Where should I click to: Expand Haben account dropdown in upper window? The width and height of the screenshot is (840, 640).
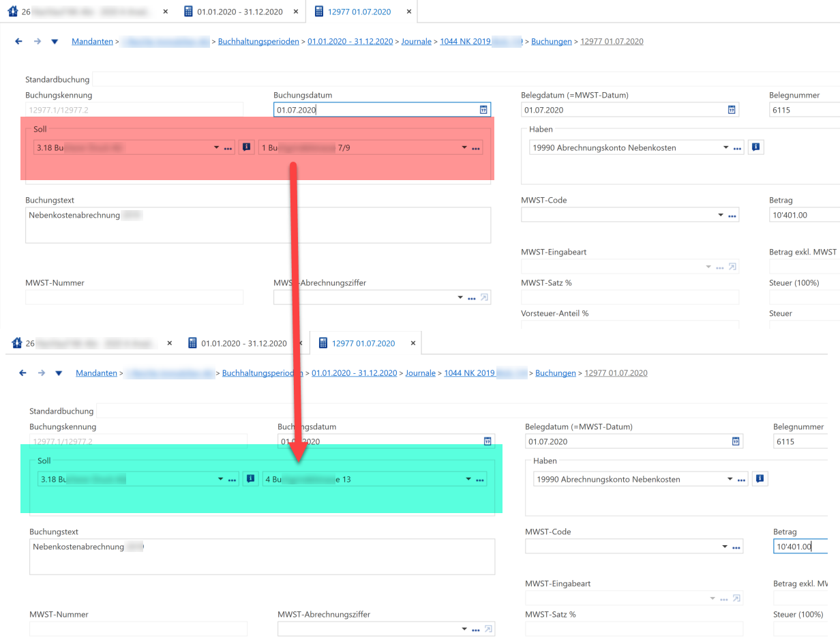coord(726,147)
